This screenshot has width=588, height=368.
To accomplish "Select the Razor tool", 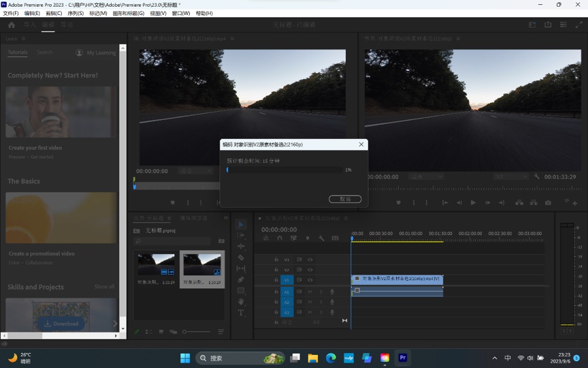I will click(x=241, y=258).
